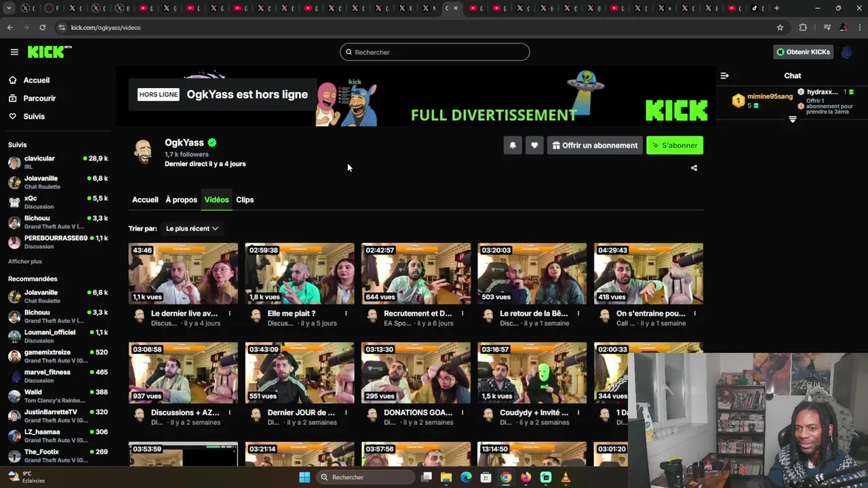The image size is (868, 488).
Task: Open options for 'Le dernier live av...' video
Action: coord(229,314)
